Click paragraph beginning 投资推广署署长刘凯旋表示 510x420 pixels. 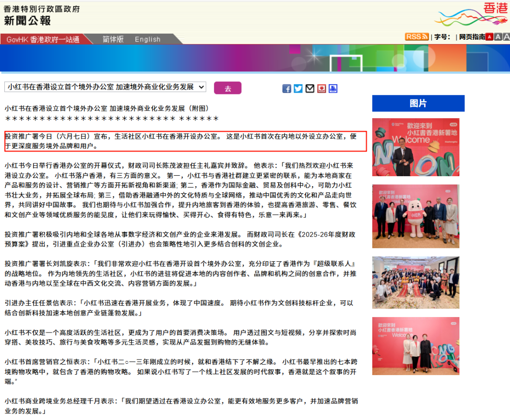[180, 273]
